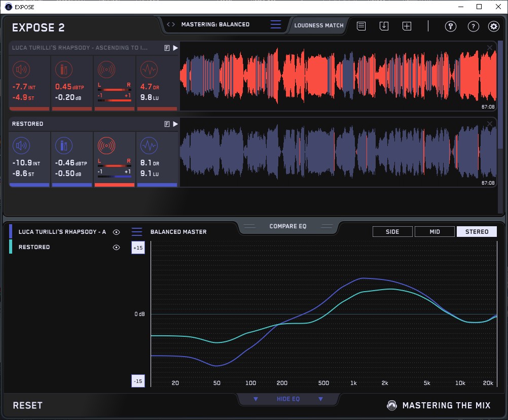This screenshot has width=508, height=420.
Task: Remove the Luca Turilli track with its X
Action: tap(490, 48)
